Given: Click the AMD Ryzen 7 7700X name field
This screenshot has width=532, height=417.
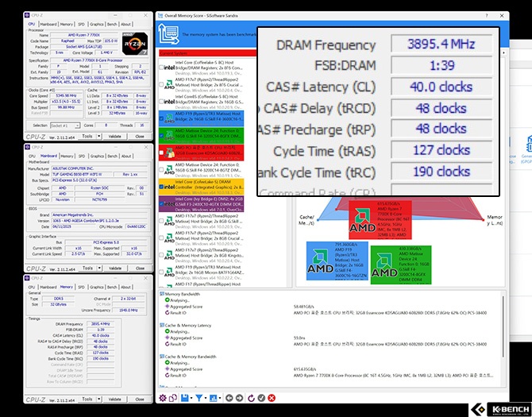Looking at the screenshot, I should [83, 35].
